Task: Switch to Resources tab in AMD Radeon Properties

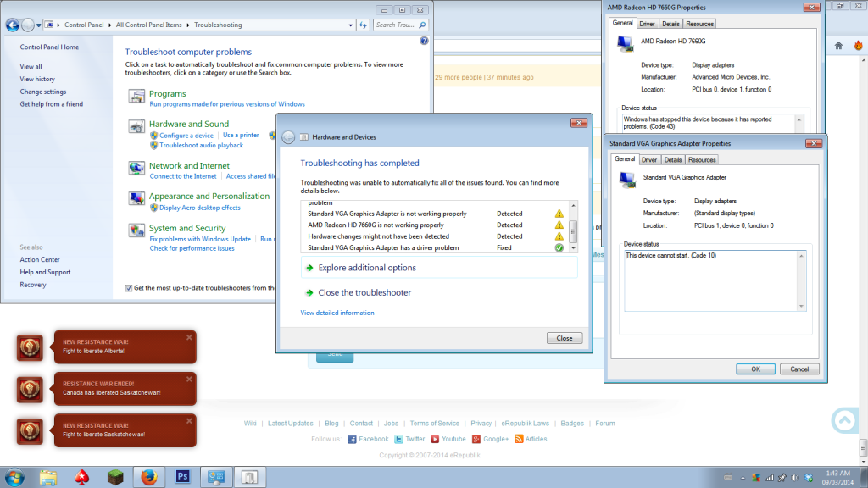Action: pos(699,24)
